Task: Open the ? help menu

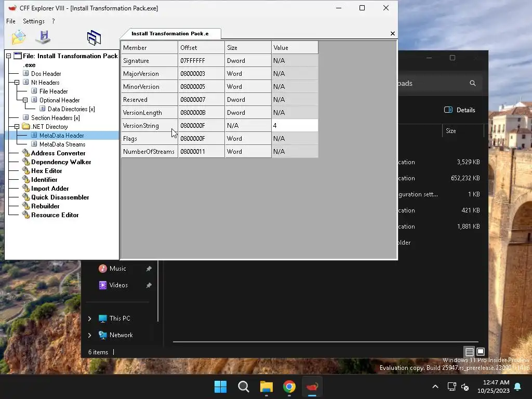Action: coord(54,21)
